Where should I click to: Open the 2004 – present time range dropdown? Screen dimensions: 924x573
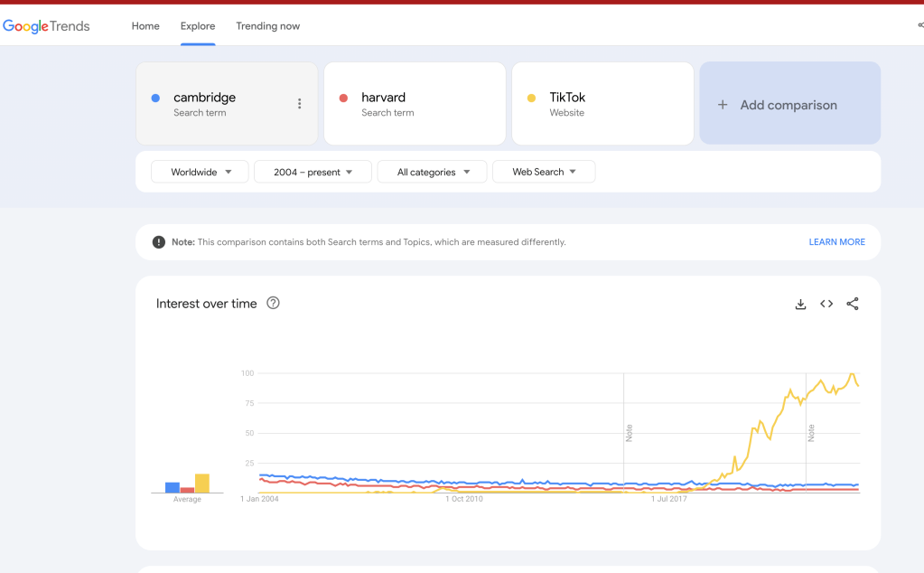click(x=313, y=172)
